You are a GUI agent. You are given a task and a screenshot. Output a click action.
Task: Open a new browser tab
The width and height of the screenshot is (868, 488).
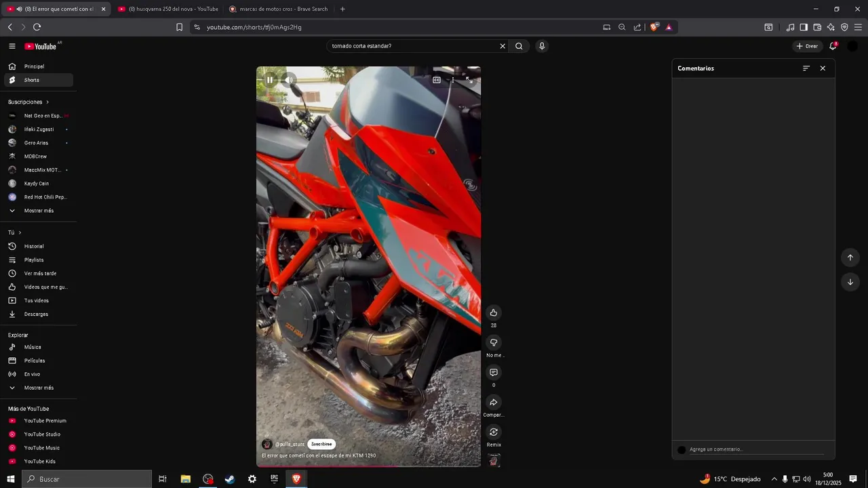pos(342,9)
